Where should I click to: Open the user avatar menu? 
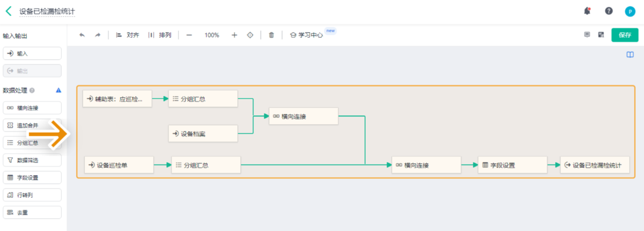(630, 11)
